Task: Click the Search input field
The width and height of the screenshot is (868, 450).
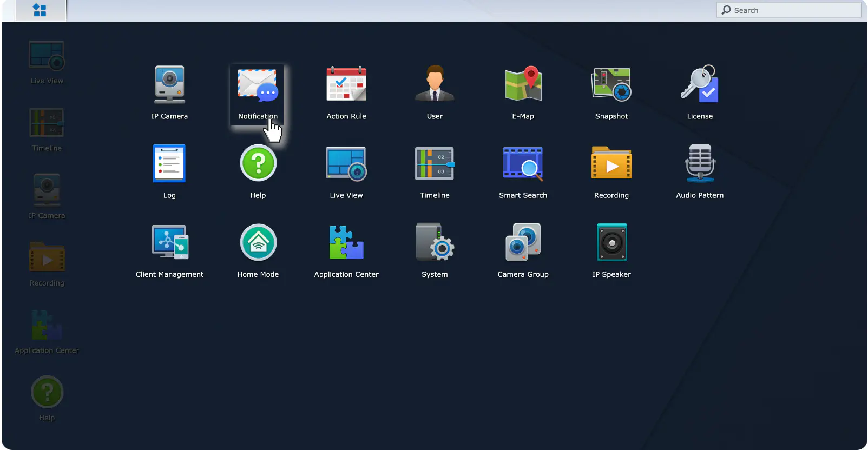Action: tap(788, 10)
